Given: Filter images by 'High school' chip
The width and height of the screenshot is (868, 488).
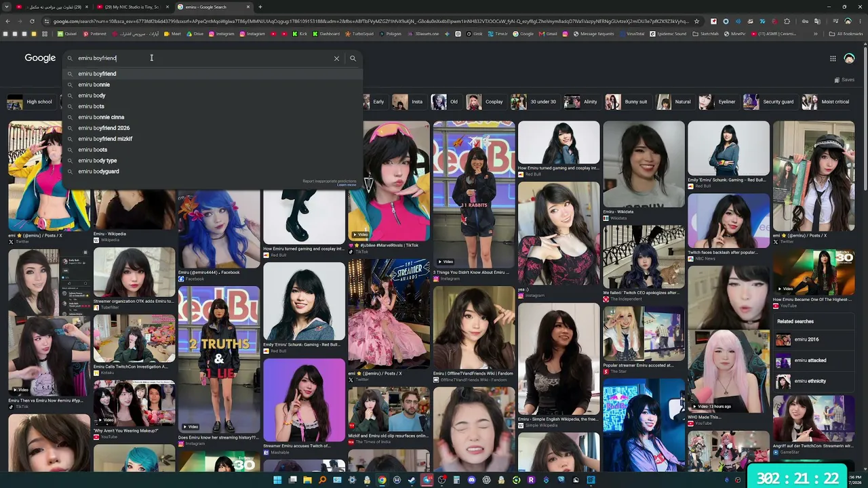Looking at the screenshot, I should [x=30, y=102].
